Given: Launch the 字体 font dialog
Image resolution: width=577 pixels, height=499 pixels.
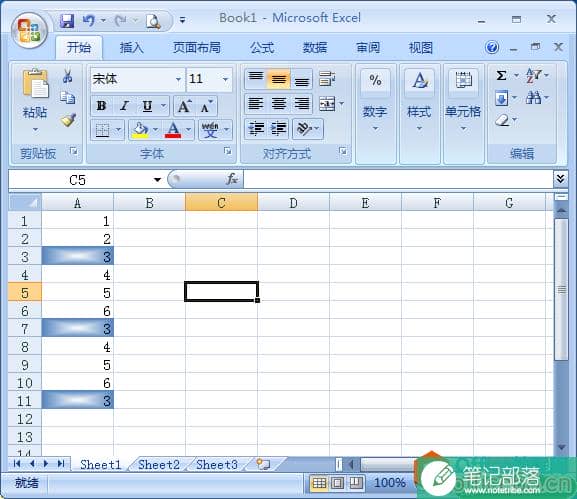Looking at the screenshot, I should click(227, 151).
